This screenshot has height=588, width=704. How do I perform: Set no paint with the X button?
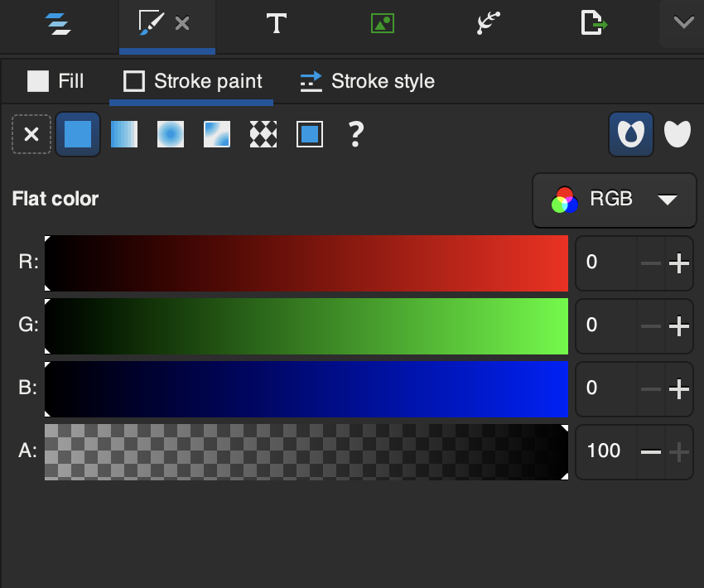31,134
